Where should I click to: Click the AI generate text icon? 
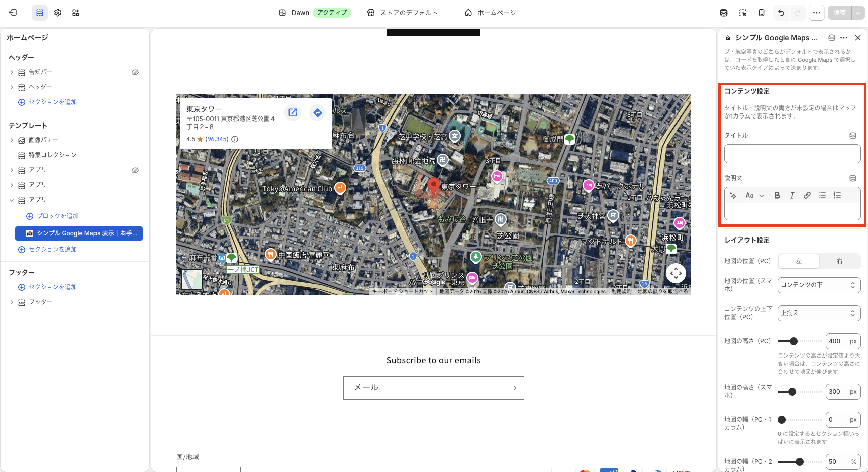(733, 196)
